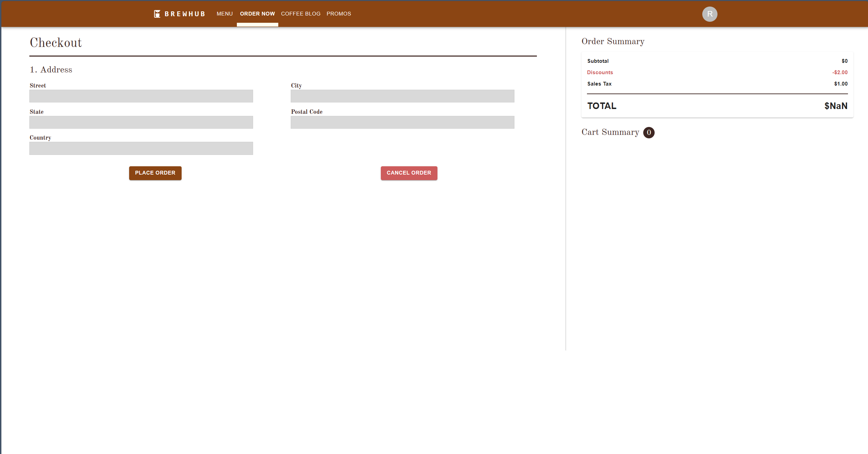Click the Postal Code text box
The image size is (868, 454).
click(x=402, y=122)
